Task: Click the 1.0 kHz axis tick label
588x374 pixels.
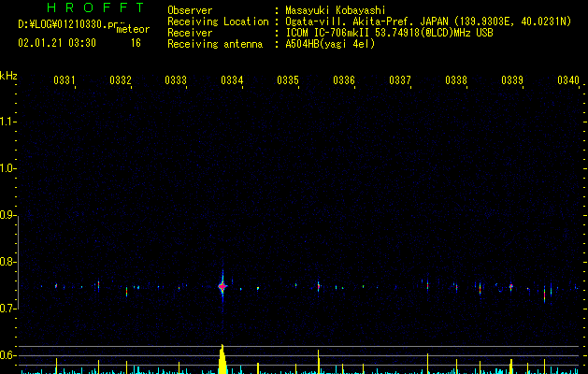Action: (7, 168)
